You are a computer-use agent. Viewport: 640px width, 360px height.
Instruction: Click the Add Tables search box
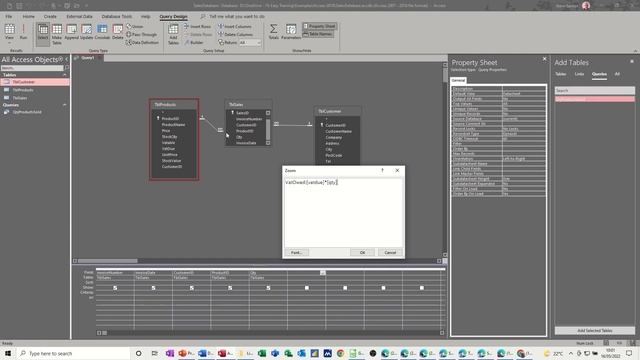click(x=595, y=90)
